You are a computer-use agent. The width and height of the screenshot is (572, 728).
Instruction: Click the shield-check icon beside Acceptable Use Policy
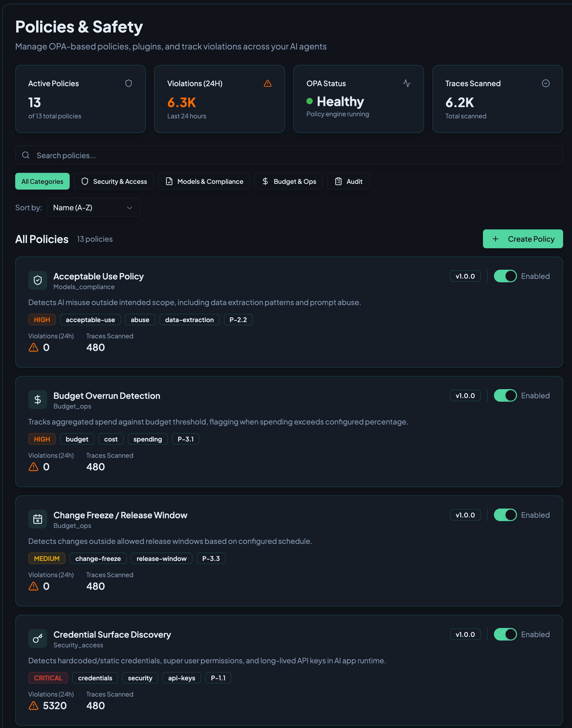(38, 280)
